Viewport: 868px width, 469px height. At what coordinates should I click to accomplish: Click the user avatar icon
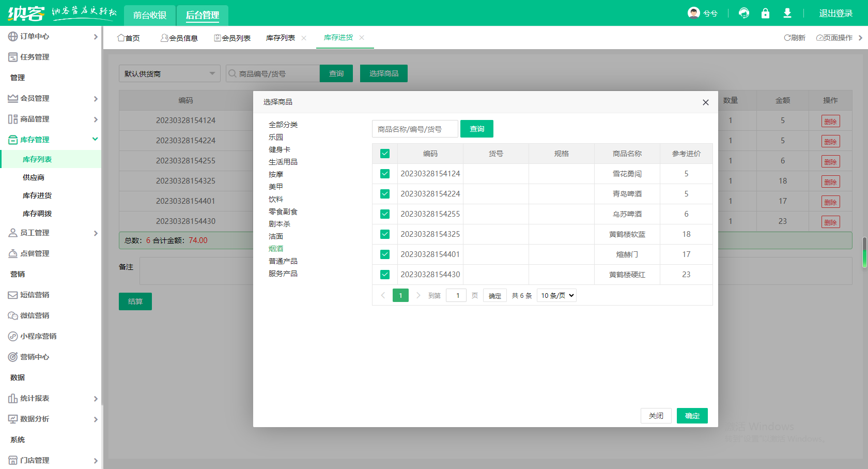click(x=693, y=13)
